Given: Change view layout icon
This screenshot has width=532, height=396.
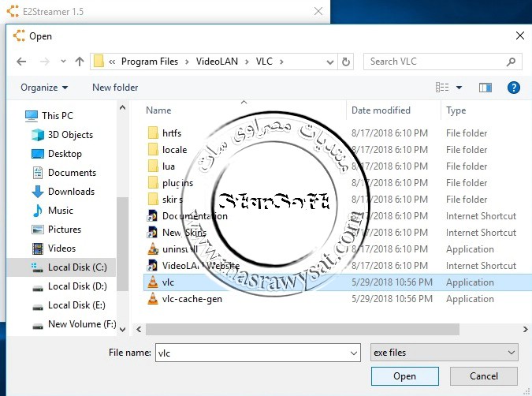Looking at the screenshot, I should click(x=442, y=88).
